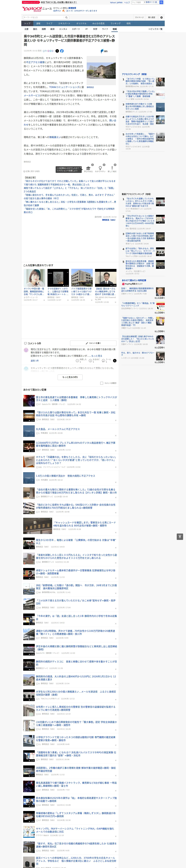React with 新しい視点 exclamation icon
Image resolution: width=186 pixels, height=868 pixels.
[112, 168]
